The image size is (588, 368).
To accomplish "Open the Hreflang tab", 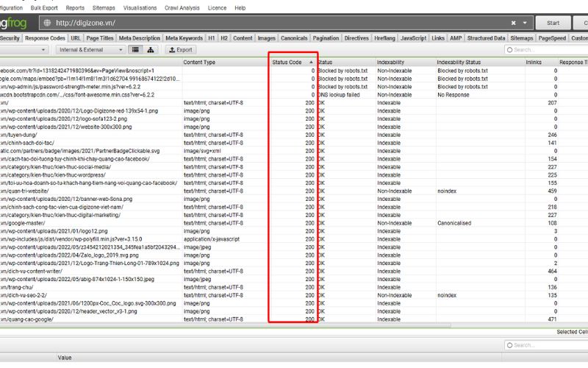I will pos(384,38).
